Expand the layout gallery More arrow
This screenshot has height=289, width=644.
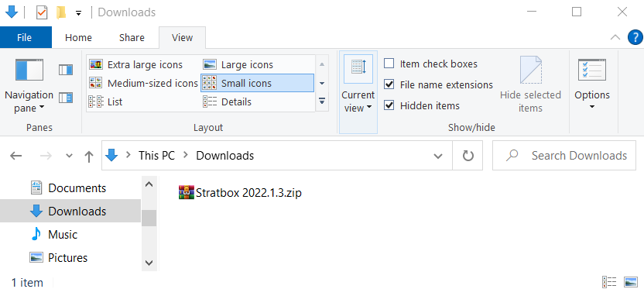(322, 101)
